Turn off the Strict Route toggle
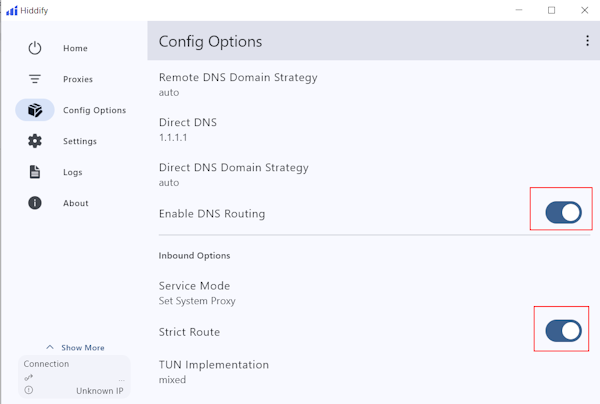Screen dimensions: 600x404 coord(563,331)
